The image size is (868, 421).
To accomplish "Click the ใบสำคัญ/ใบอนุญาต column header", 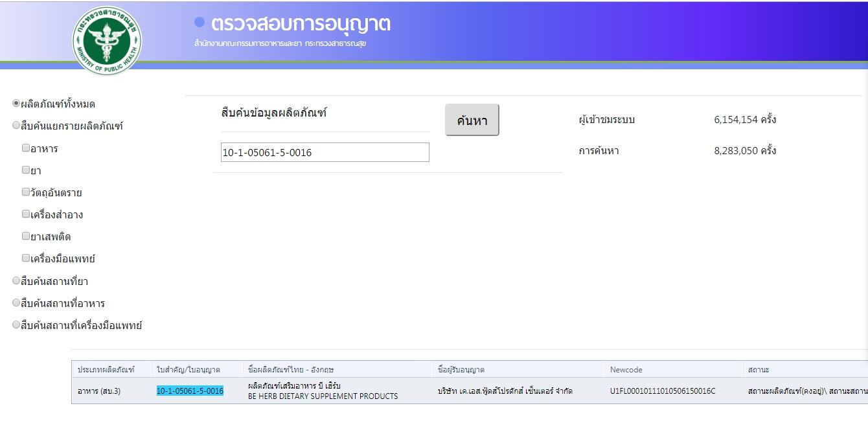I will pos(188,369).
